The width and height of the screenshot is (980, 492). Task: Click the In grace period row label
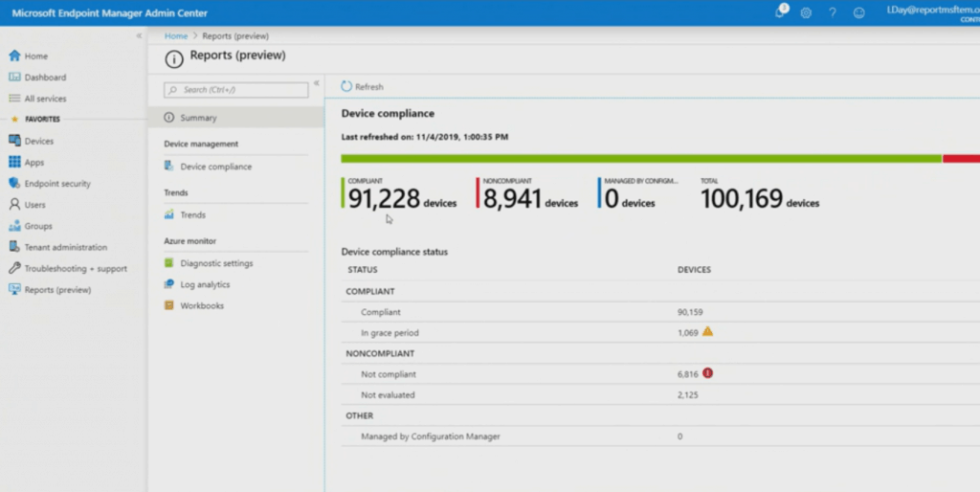coord(390,332)
